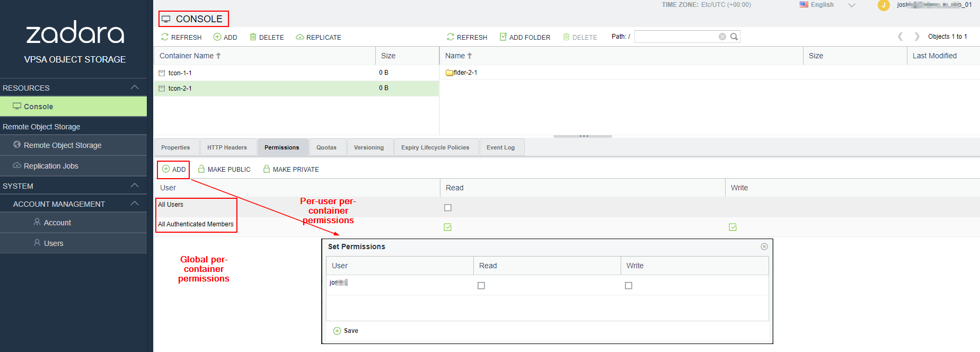Open Replication Jobs in sidebar
This screenshot has height=352, width=980.
tap(73, 166)
